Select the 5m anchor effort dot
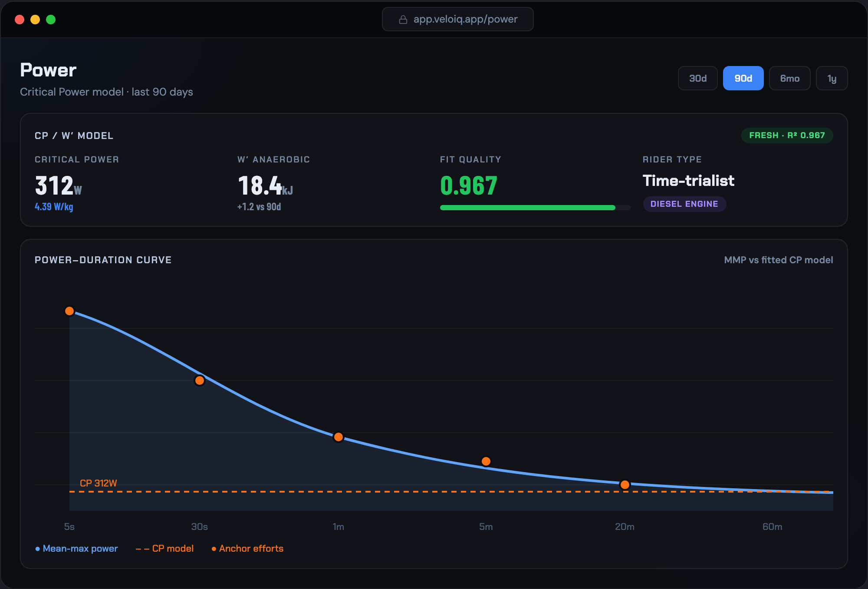 pos(486,461)
